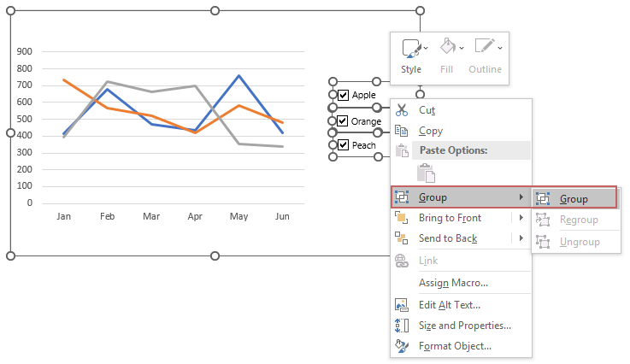Click the gray line series in chart
This screenshot has width=630, height=364.
[151, 91]
